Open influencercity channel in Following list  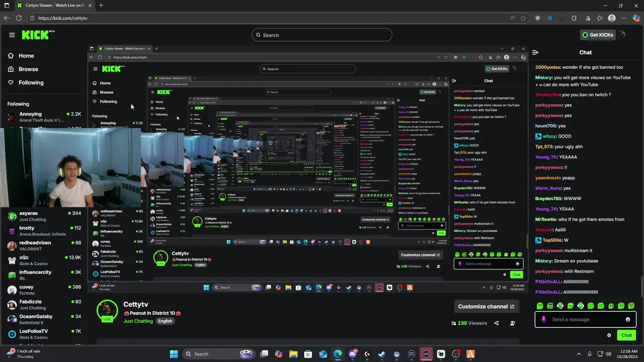click(44, 275)
